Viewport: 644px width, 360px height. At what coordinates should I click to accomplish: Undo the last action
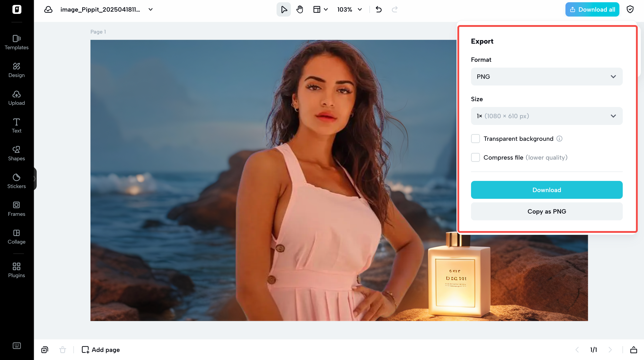click(378, 9)
